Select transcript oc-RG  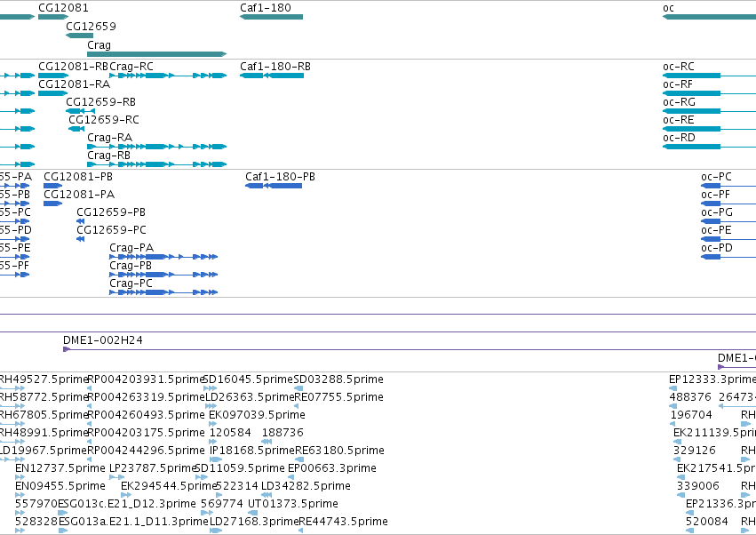point(709,111)
